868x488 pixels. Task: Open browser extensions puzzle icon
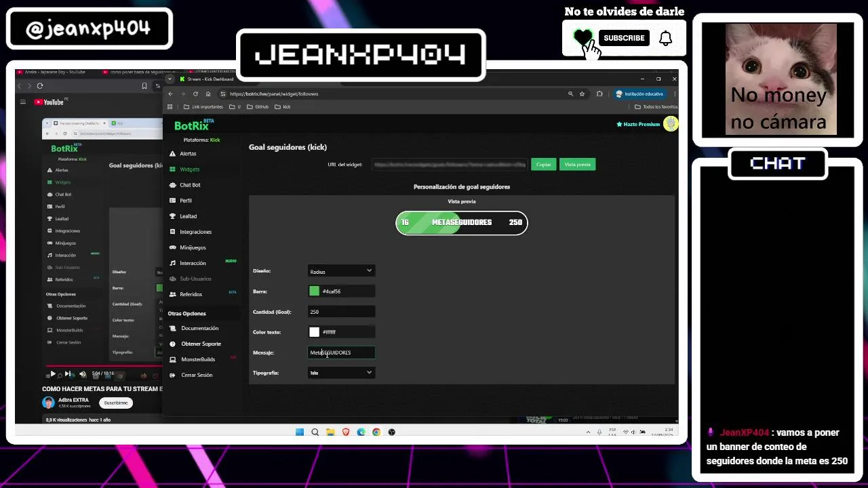tap(599, 94)
